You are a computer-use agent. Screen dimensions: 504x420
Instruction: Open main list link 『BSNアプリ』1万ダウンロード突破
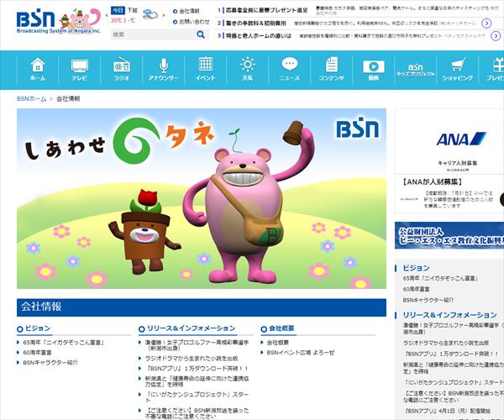(197, 369)
